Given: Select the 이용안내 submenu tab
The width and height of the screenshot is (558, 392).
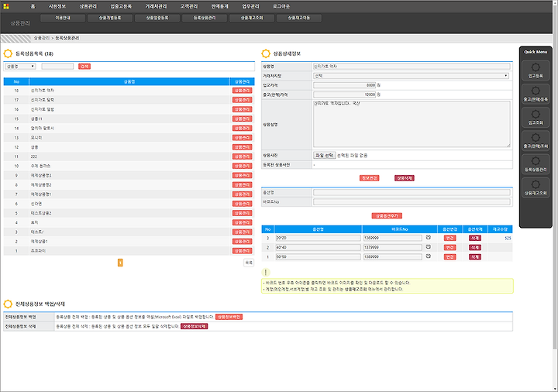Looking at the screenshot, I should (x=63, y=18).
